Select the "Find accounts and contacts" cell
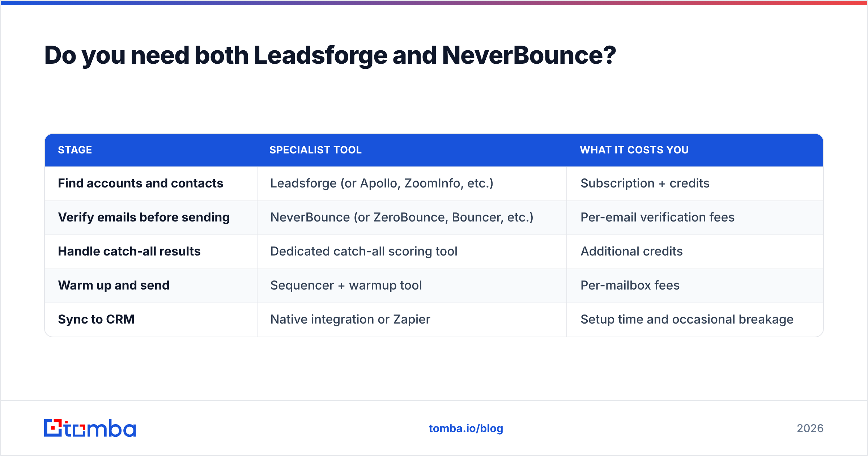 point(151,183)
